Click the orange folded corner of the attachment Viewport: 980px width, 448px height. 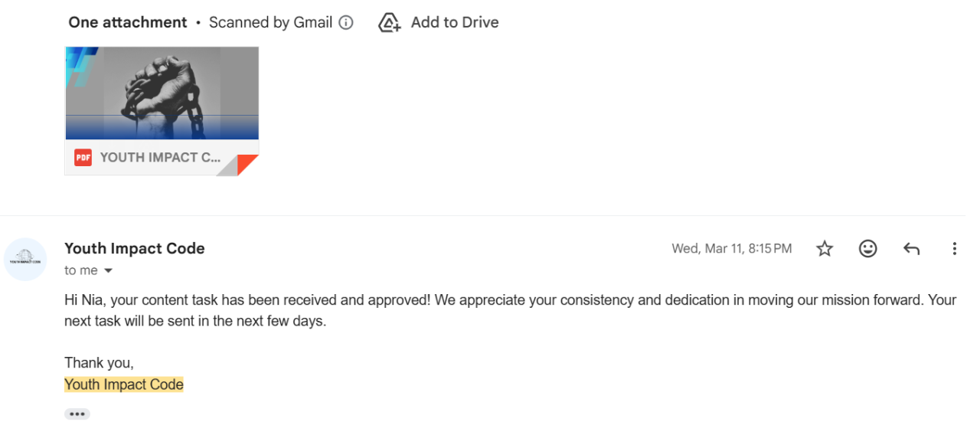(247, 165)
